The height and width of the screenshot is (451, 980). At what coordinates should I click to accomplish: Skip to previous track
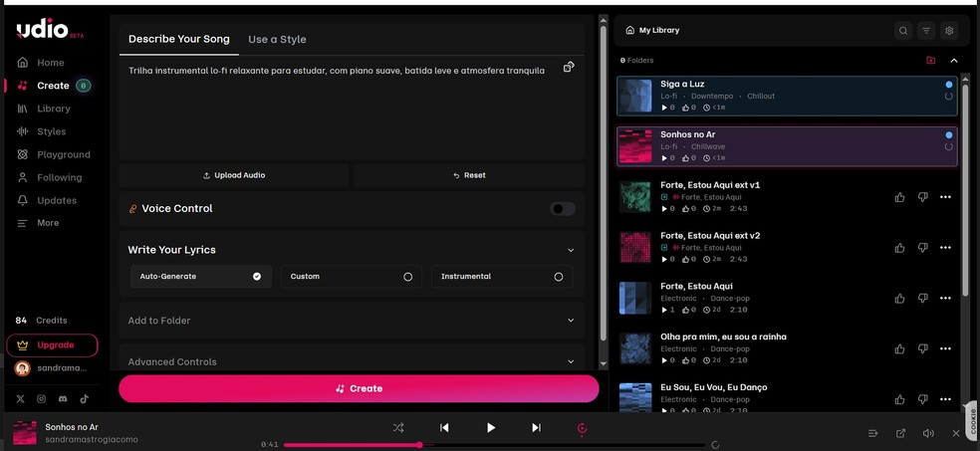[444, 428]
